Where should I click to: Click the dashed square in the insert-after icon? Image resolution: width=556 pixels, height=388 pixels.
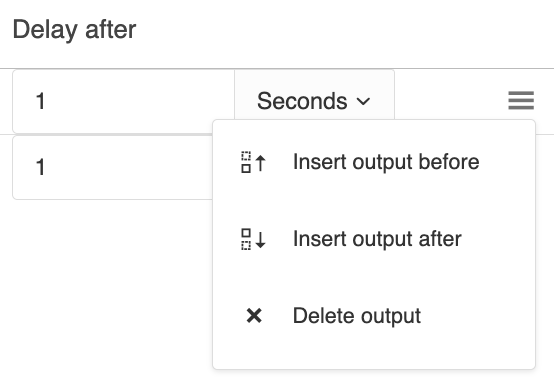coord(246,245)
